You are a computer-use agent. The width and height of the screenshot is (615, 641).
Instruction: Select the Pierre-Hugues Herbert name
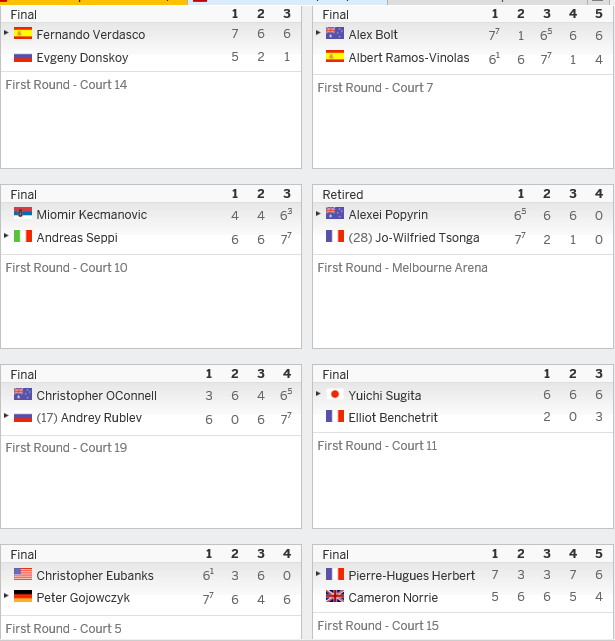coord(411,576)
